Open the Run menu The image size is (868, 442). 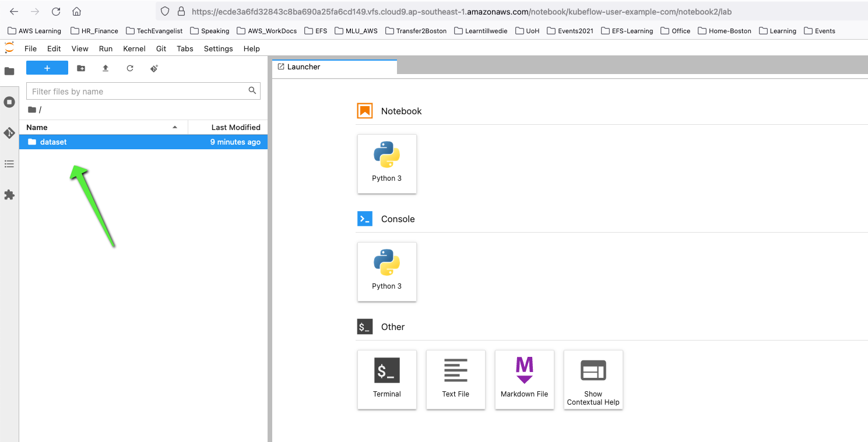click(x=106, y=48)
